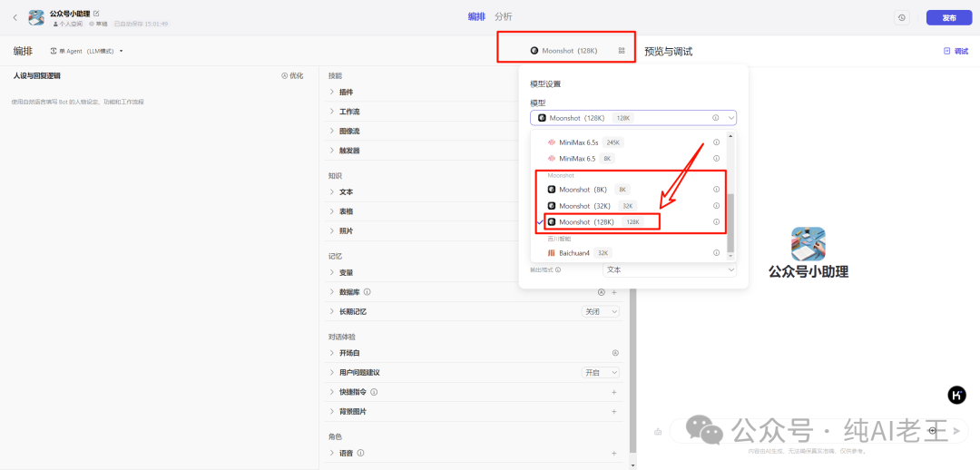Open 长期记忆 关闭 dropdown
Screen dimensions: 980x470
[601, 311]
